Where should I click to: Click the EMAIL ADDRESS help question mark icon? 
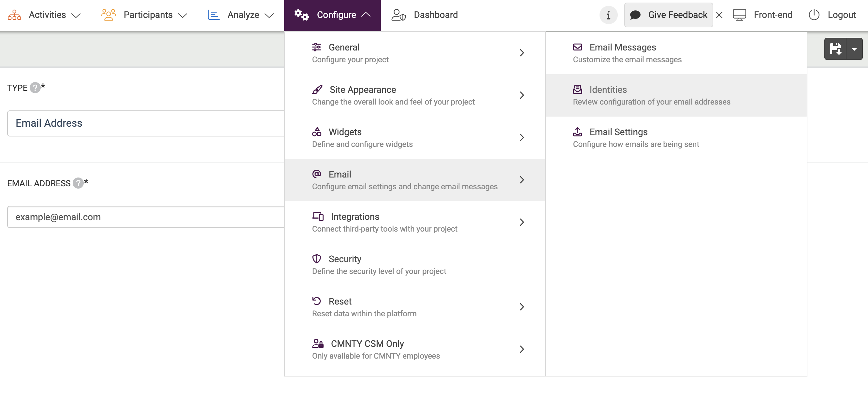coord(78,183)
